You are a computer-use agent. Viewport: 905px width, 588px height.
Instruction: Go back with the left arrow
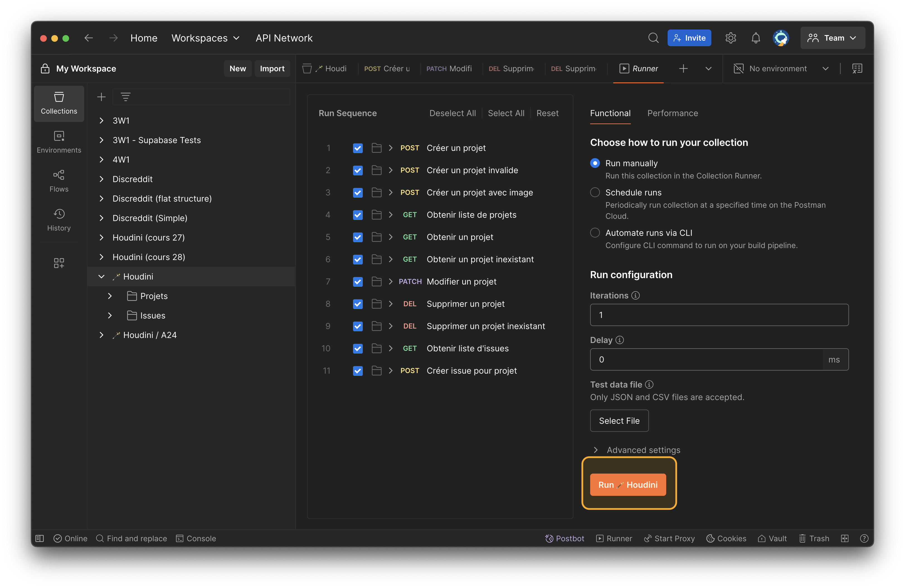point(89,38)
